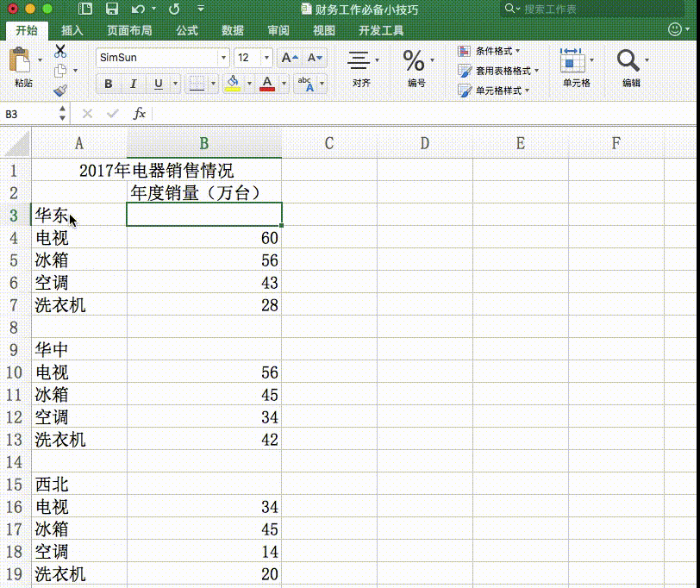This screenshot has width=700, height=588.
Task: Switch to the 开发工具 tab
Action: (381, 30)
